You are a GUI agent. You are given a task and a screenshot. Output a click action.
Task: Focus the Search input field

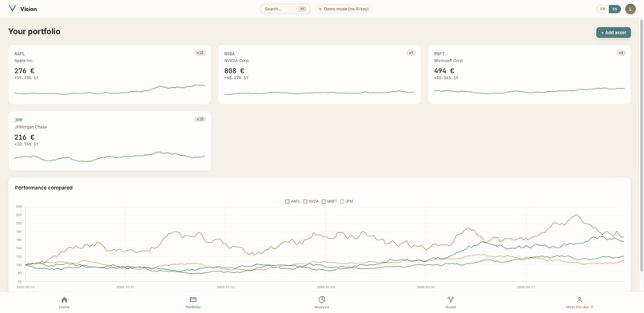pyautogui.click(x=285, y=9)
